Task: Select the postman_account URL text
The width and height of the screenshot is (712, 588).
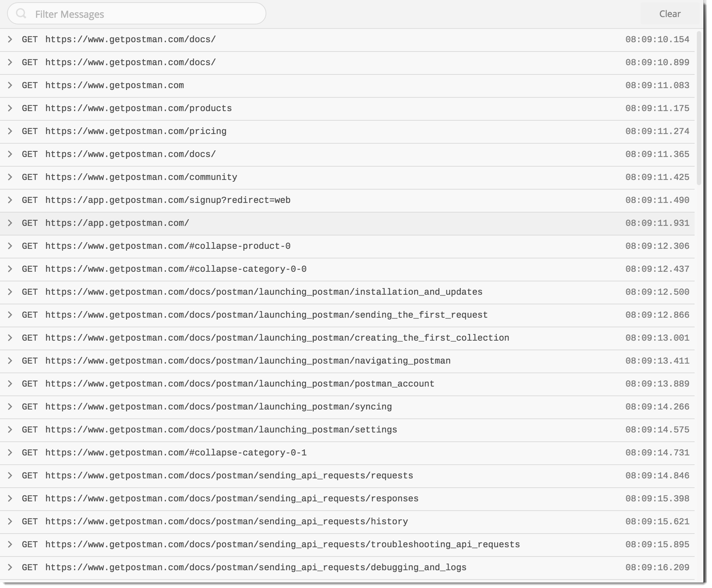Action: (x=240, y=384)
